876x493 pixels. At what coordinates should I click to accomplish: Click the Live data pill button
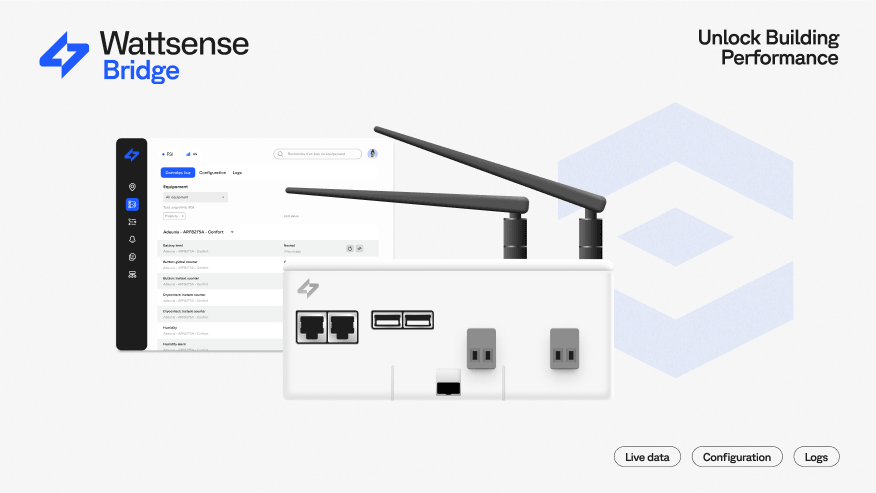point(647,457)
